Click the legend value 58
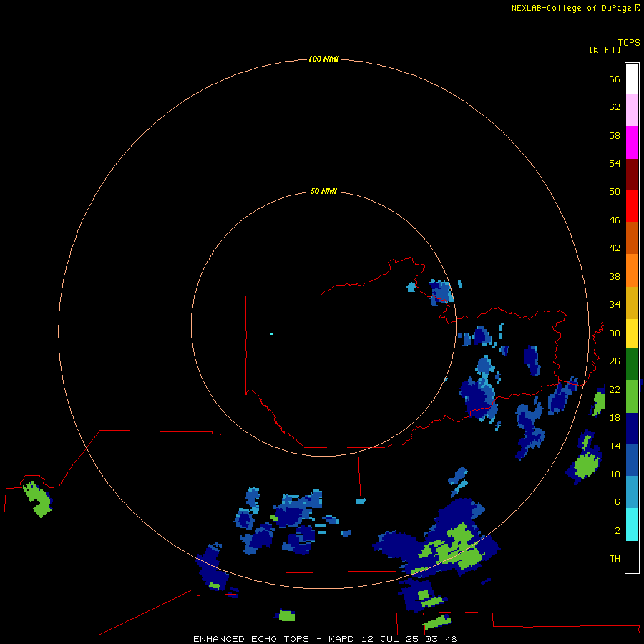The image size is (644, 644). coord(615,135)
